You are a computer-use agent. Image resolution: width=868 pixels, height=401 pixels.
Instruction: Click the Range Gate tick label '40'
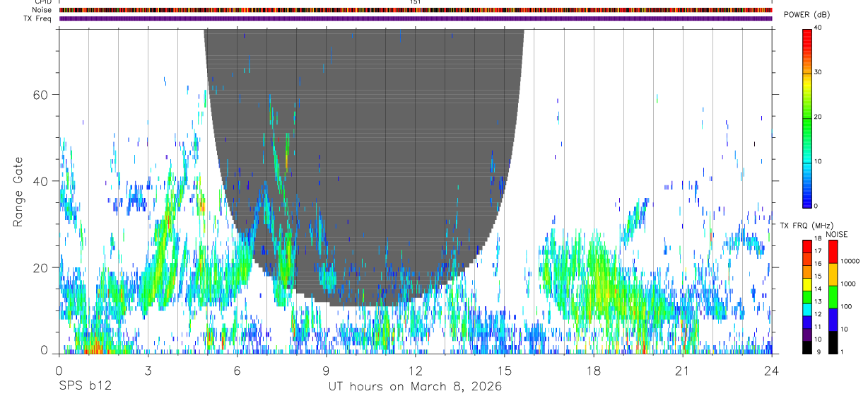coord(40,181)
